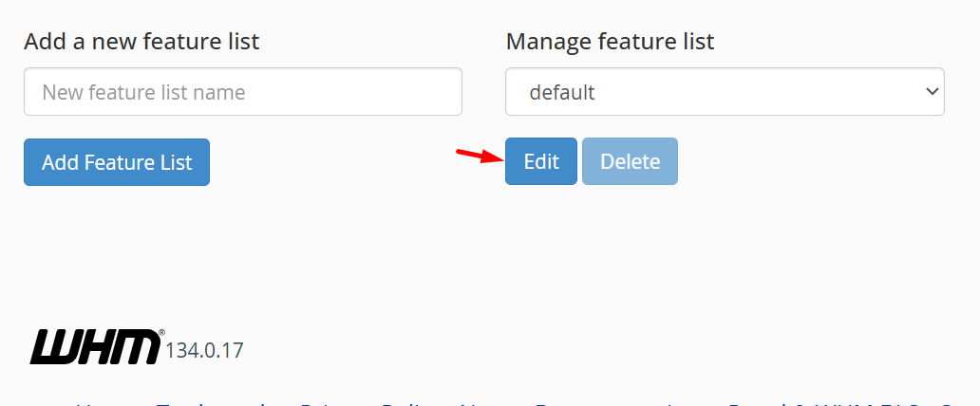The width and height of the screenshot is (980, 406).
Task: Click the WHM logo
Action: 95,347
